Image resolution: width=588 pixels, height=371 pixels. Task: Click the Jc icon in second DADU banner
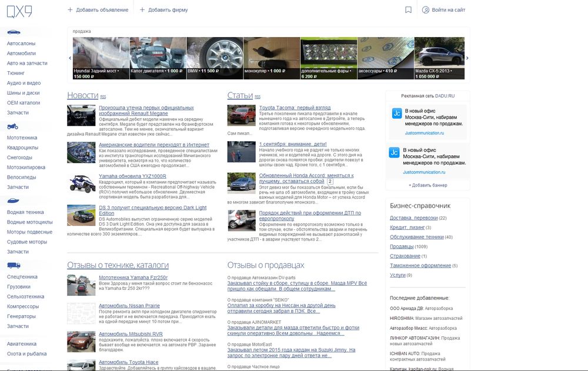394,152
